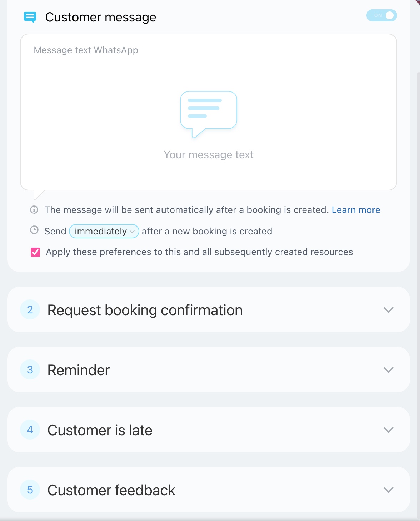Screen dimensions: 420x521
Task: Turn off the Customer message ON toggle
Action: [x=382, y=15]
